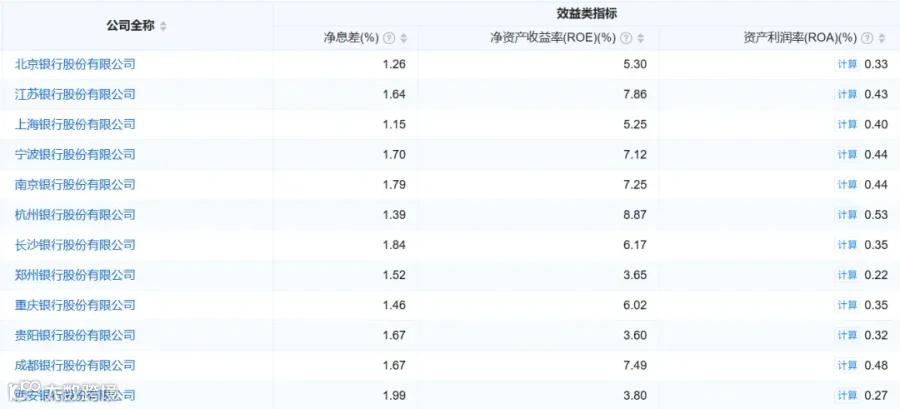Select 净息差 value 1.64 for 江苏银行
This screenshot has height=409, width=900.
click(x=394, y=94)
